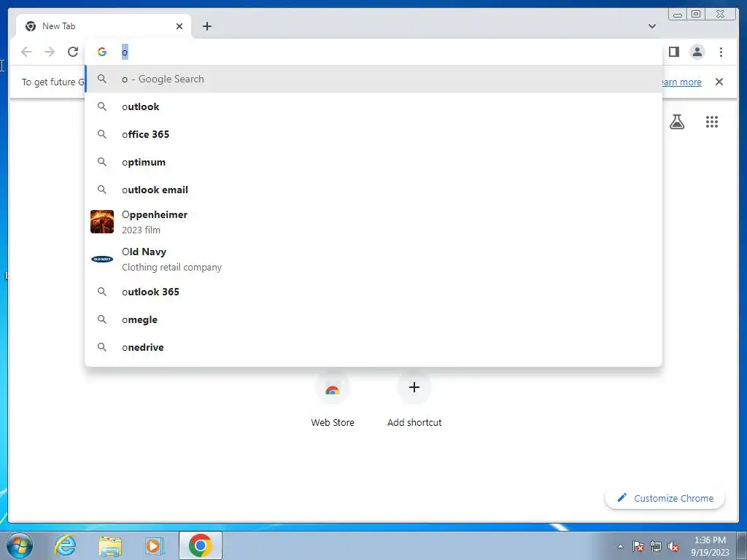Open Windows Media Player in taskbar
The image size is (747, 560).
click(154, 545)
